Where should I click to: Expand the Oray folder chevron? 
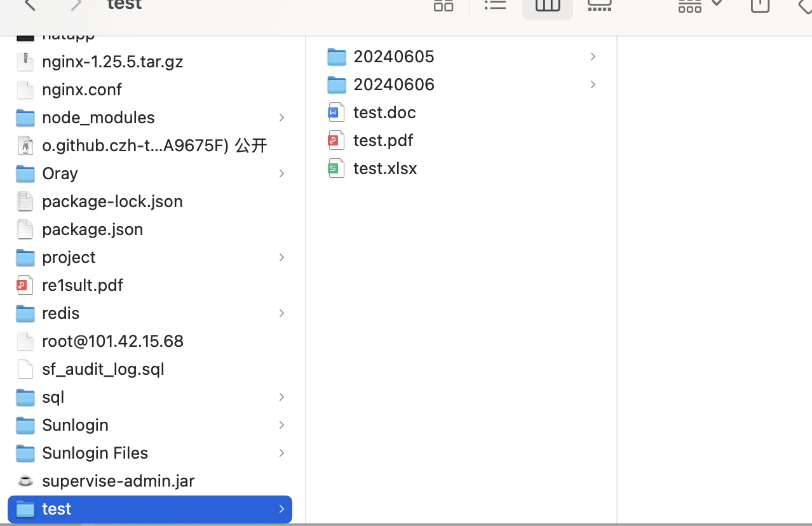(281, 173)
